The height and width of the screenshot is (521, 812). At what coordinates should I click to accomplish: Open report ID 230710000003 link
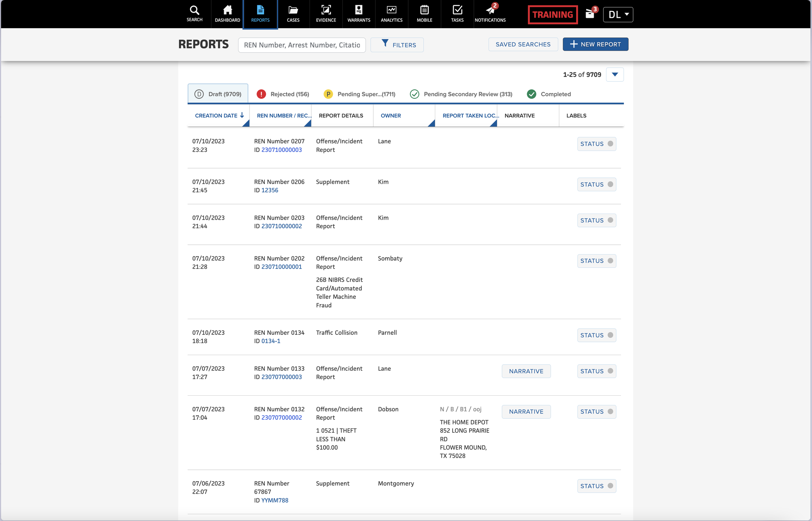pos(281,150)
